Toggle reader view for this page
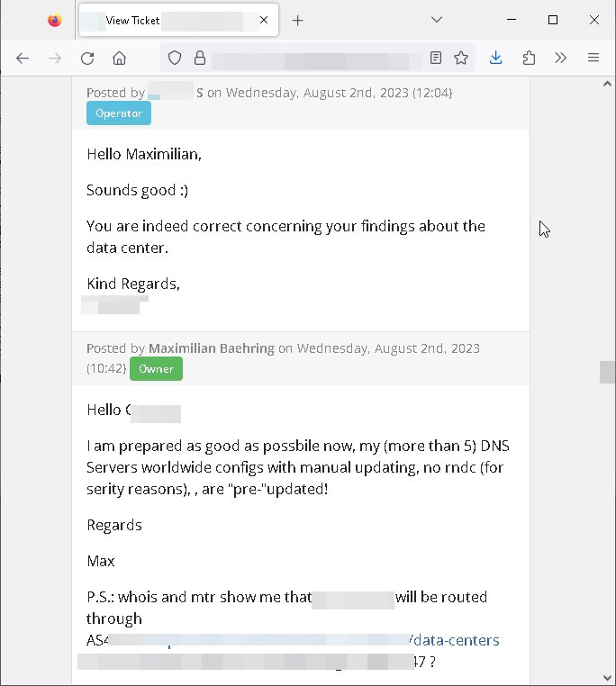 tap(436, 58)
